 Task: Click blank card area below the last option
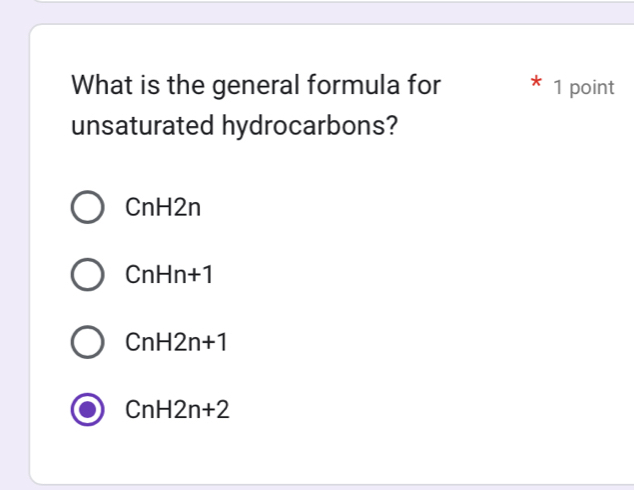point(330,455)
